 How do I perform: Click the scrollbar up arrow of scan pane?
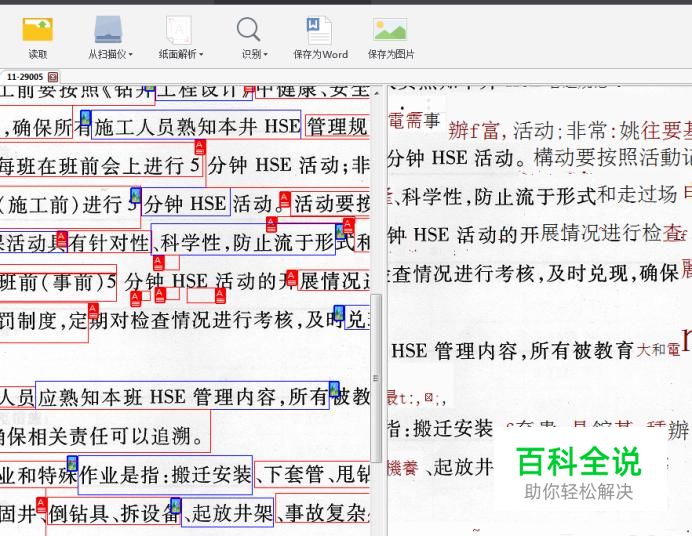coord(376,93)
